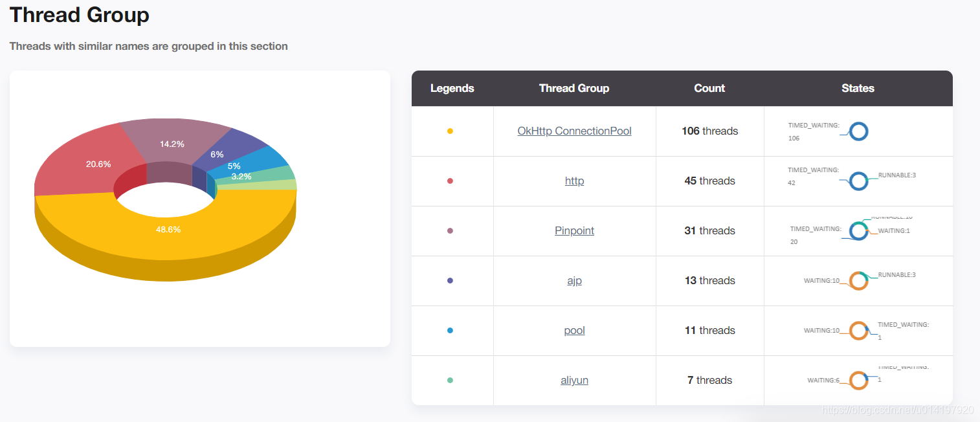Click TIMED_WAITING: 42 label in http row
980x422 pixels.
click(x=814, y=176)
